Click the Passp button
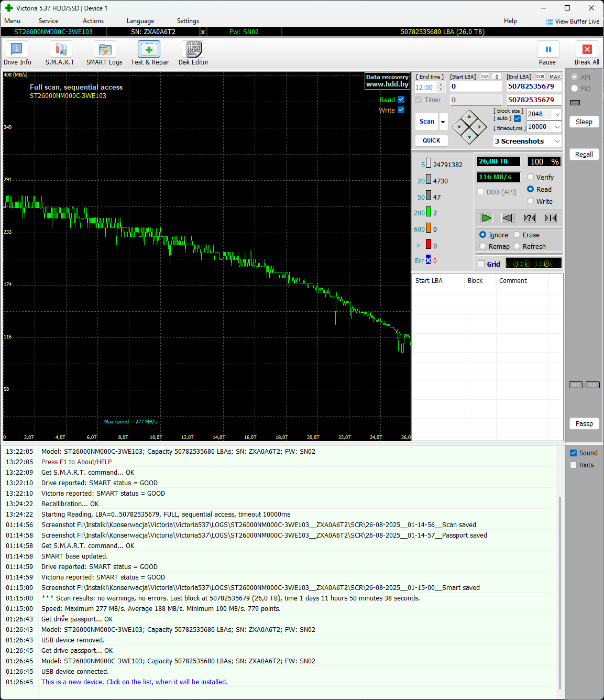604x700 pixels. [584, 423]
